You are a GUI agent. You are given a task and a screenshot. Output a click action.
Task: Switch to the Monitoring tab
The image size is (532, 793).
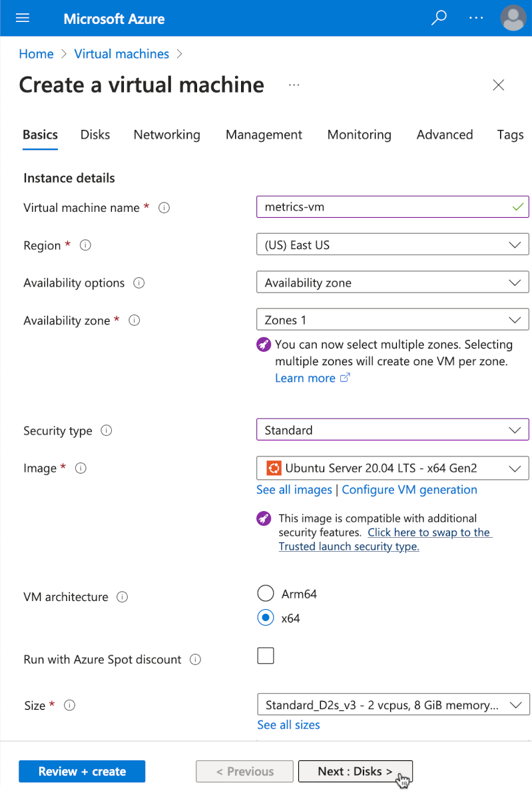pyautogui.click(x=359, y=135)
